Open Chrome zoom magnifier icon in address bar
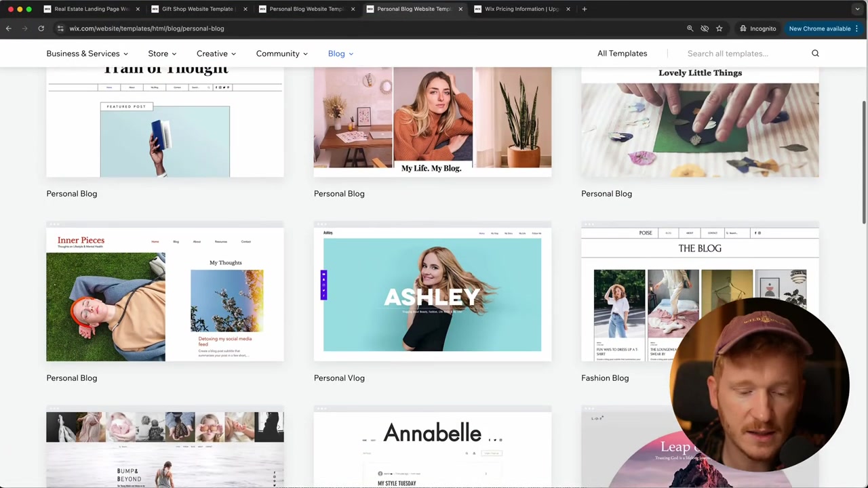This screenshot has width=868, height=488. 690,28
